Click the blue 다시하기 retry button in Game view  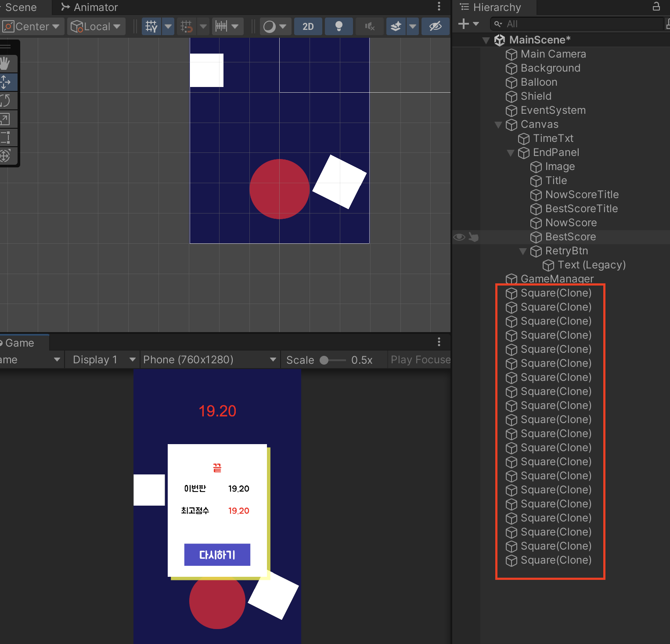217,555
